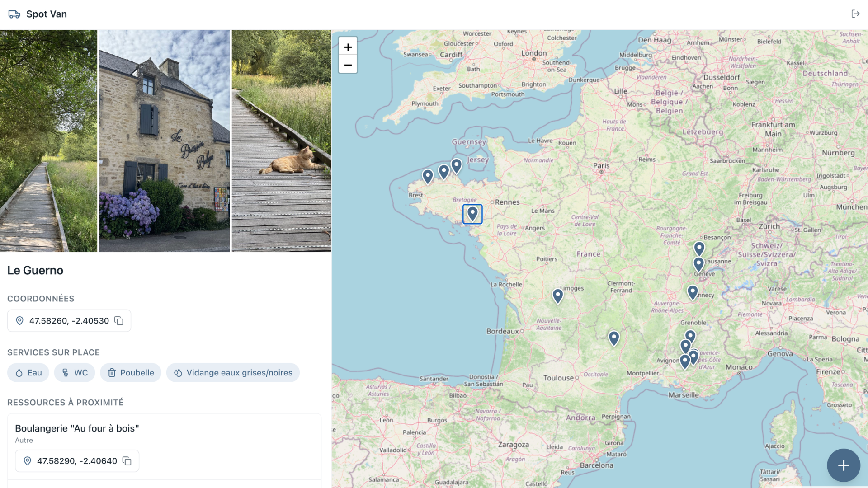The height and width of the screenshot is (488, 868).
Task: Select the map marker west of Jersey
Action: [457, 166]
